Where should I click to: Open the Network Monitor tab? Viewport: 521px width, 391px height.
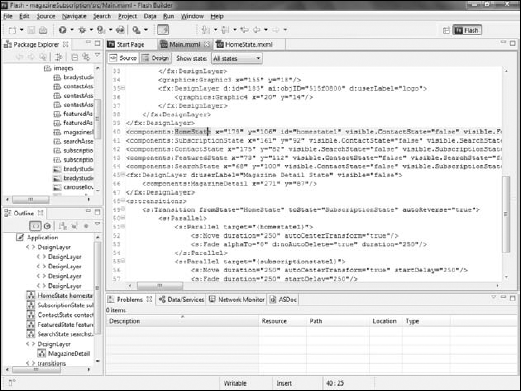pyautogui.click(x=237, y=299)
